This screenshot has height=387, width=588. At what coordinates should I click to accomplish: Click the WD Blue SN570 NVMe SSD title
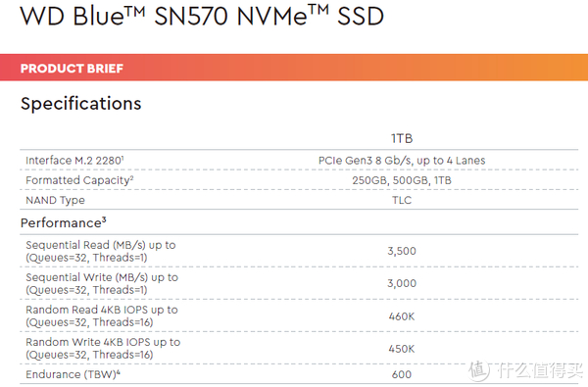point(202,16)
